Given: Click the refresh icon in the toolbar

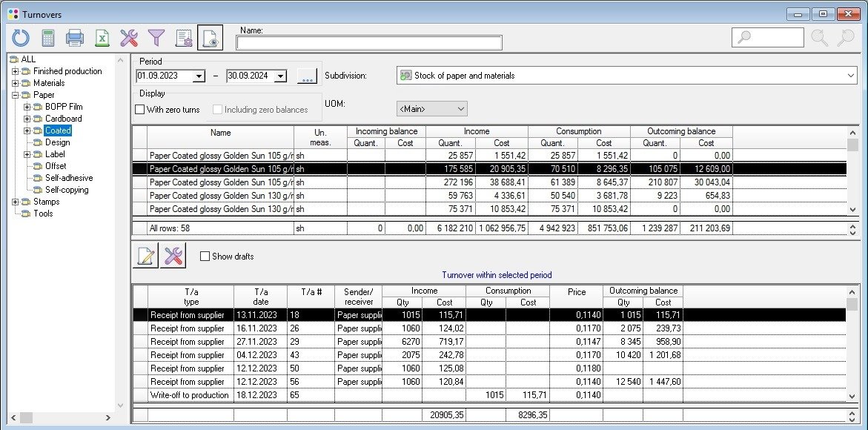Looking at the screenshot, I should pos(21,37).
